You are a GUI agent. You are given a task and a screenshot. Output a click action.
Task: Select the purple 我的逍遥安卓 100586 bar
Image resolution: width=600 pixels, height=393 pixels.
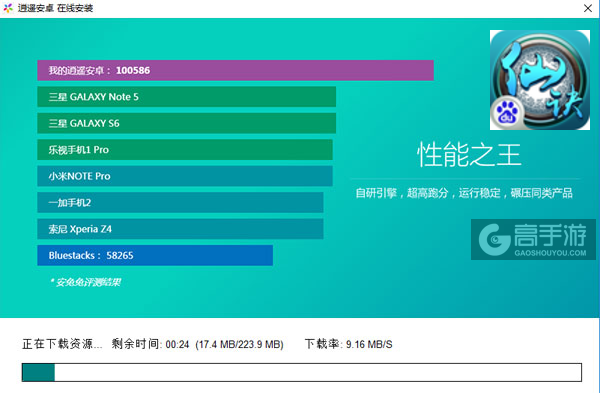[x=235, y=70]
